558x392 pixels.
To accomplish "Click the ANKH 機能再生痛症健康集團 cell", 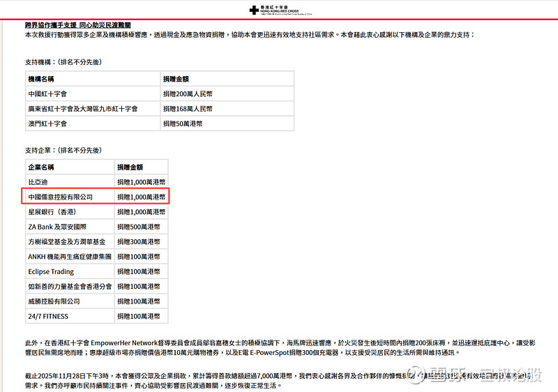I will tap(70, 257).
